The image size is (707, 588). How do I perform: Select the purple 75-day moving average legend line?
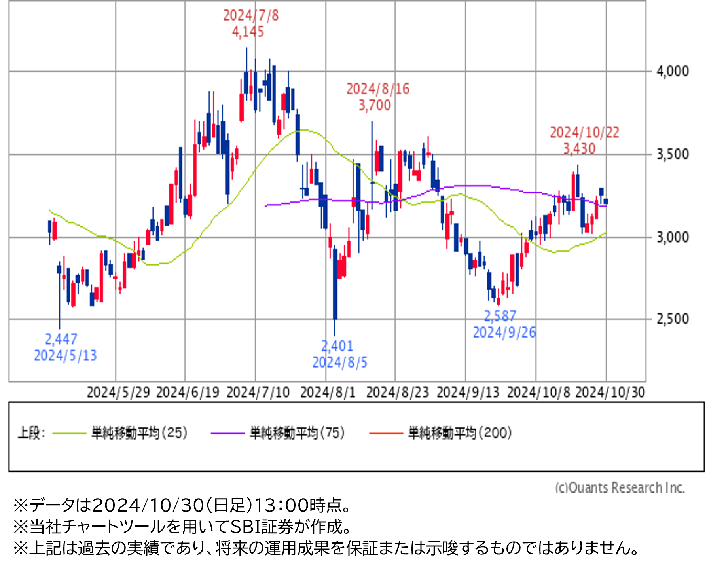click(x=227, y=434)
